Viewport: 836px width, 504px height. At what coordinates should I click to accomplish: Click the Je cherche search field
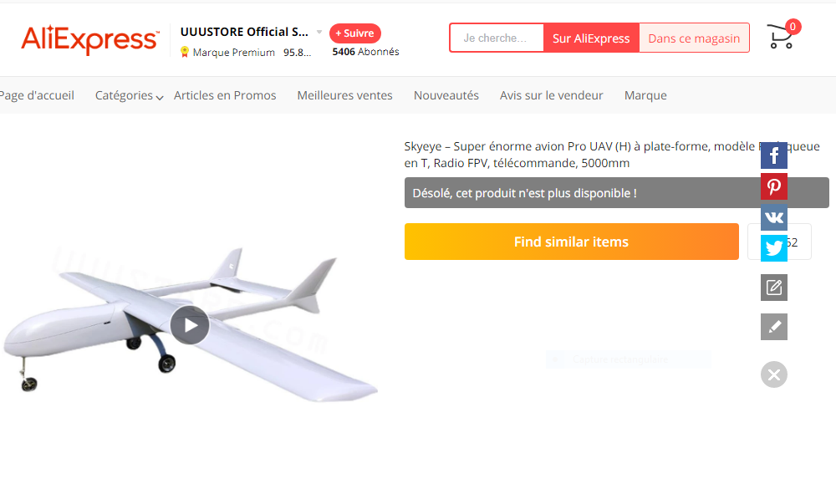497,38
